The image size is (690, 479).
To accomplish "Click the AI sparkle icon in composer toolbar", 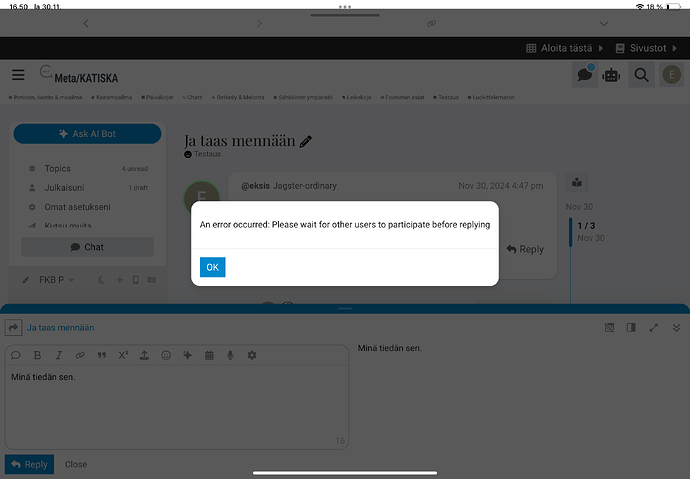I will pos(187,355).
